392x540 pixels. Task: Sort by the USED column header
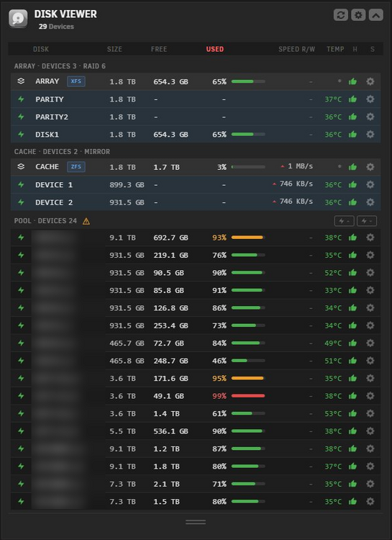coord(215,49)
